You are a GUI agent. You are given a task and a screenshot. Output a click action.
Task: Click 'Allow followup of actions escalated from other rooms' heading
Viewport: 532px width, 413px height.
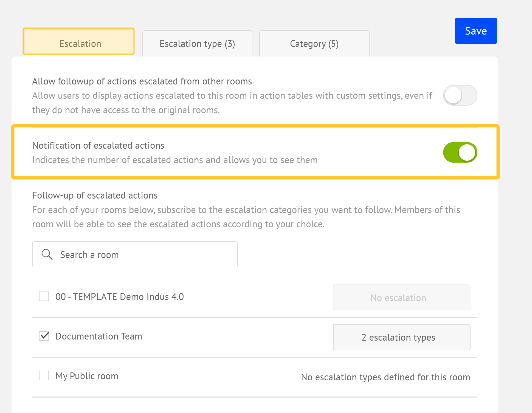click(142, 81)
